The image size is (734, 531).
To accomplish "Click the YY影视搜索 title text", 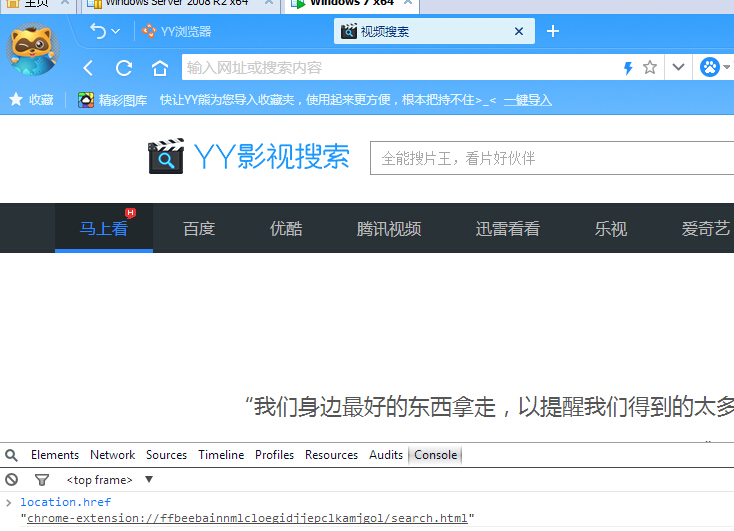I will click(x=272, y=156).
